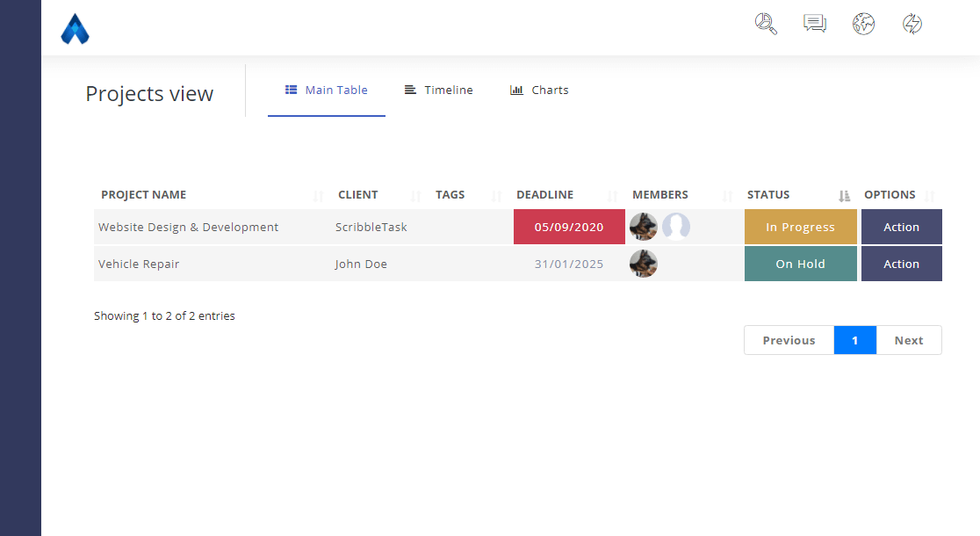Click the globe language icon
The width and height of the screenshot is (980, 536).
[863, 24]
